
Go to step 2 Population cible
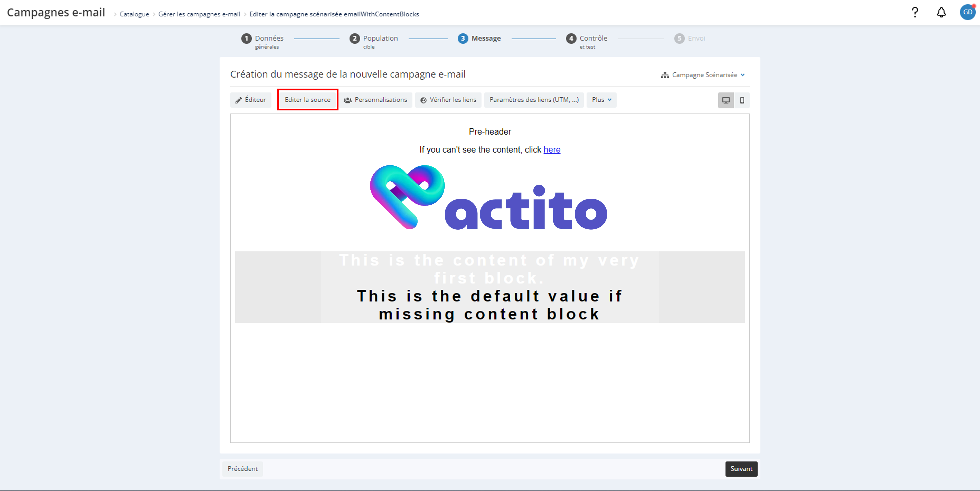[374, 41]
